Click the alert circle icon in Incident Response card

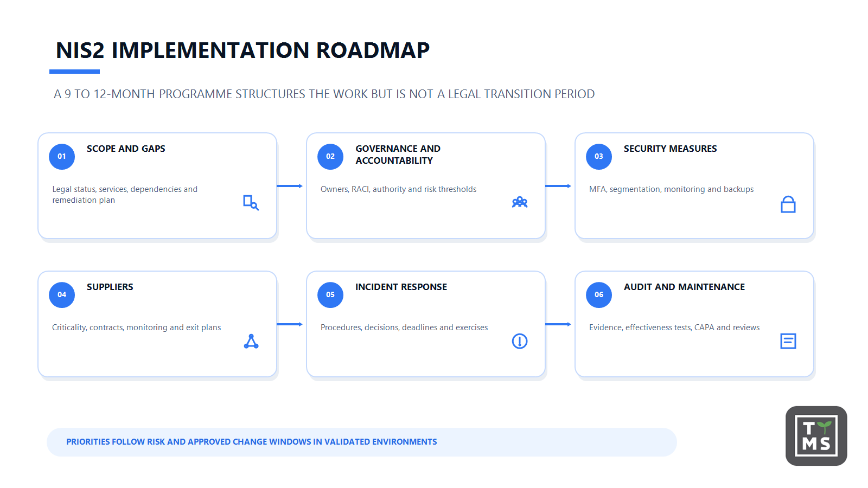(520, 341)
